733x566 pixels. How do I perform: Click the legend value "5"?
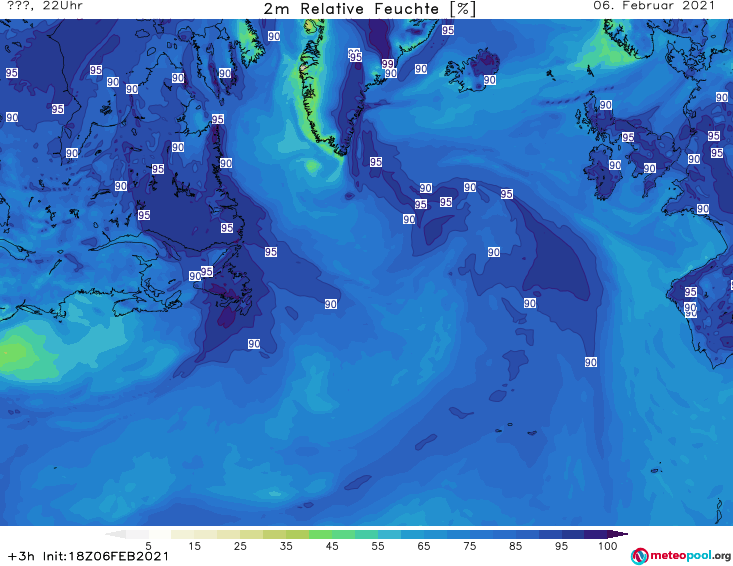coord(148,545)
